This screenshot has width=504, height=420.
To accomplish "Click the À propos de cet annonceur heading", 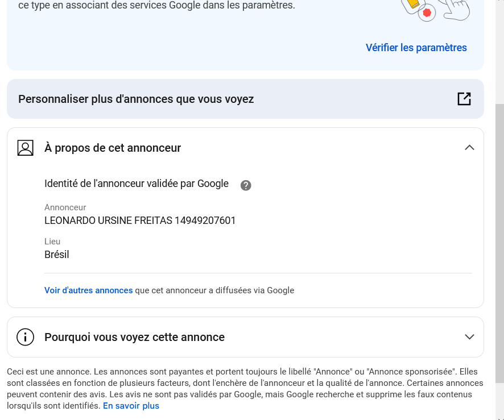I will 113,148.
